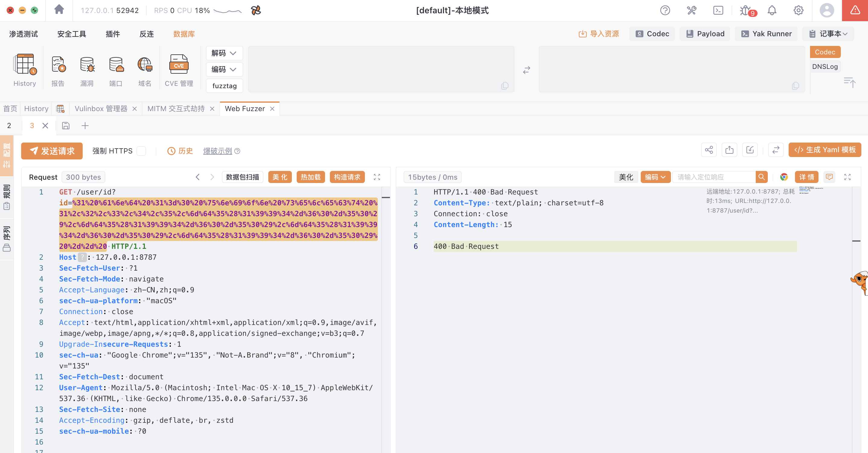Toggle the 强制 HTTPS checkbox
Viewport: 868px width, 453px height.
click(142, 151)
